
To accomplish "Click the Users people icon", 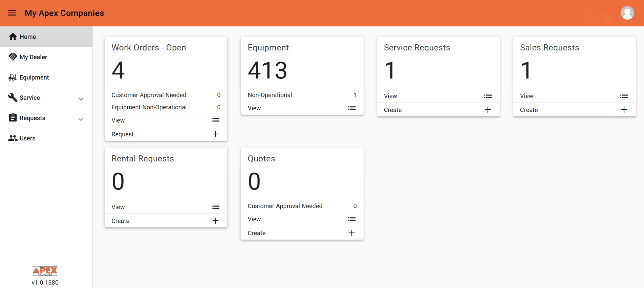I will [x=13, y=138].
